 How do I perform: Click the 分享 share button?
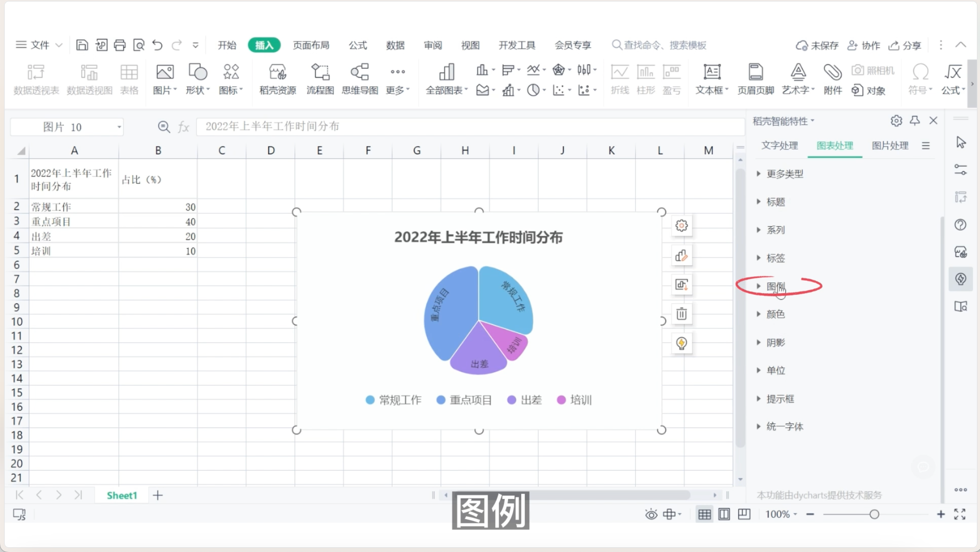tap(905, 45)
